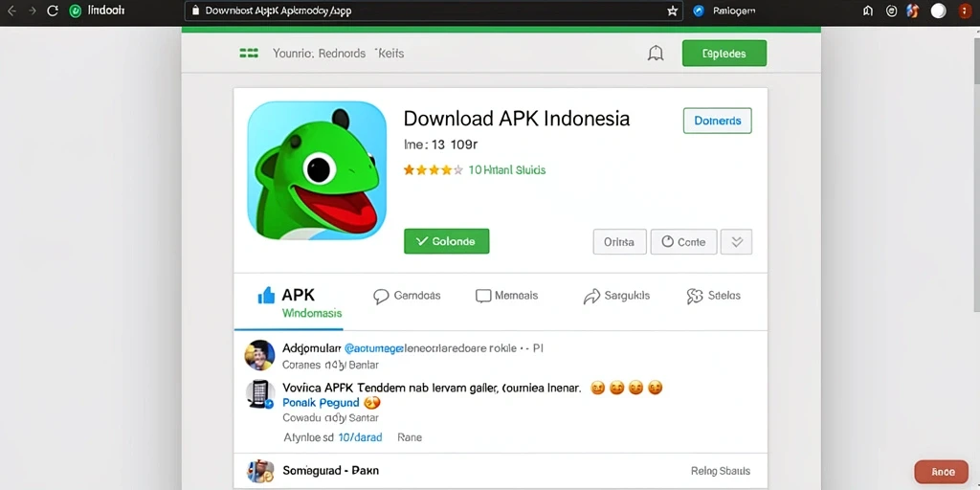Click the '10/darad' blue link
This screenshot has height=490, width=980.
pos(360,437)
